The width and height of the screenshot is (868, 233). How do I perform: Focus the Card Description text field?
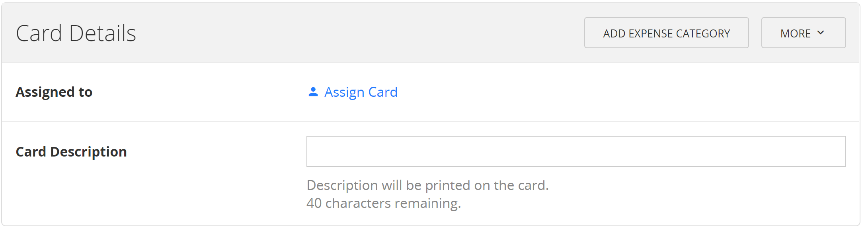coord(576,151)
